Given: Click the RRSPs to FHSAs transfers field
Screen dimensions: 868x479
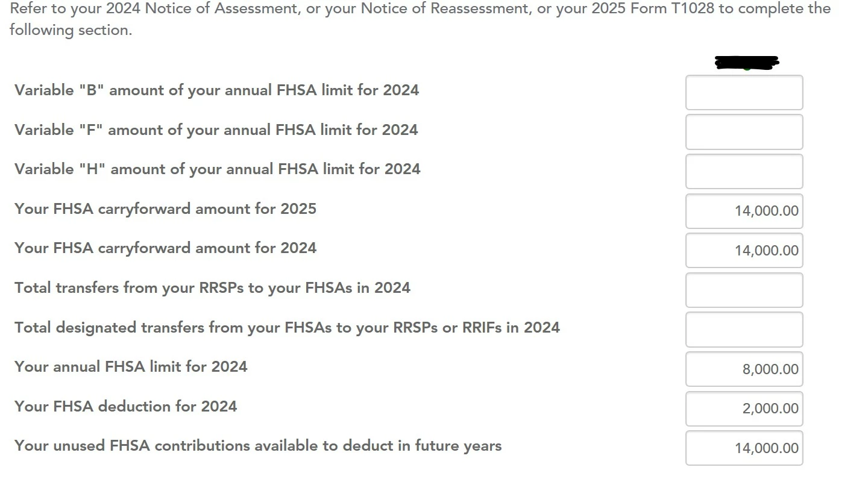Looking at the screenshot, I should click(744, 290).
